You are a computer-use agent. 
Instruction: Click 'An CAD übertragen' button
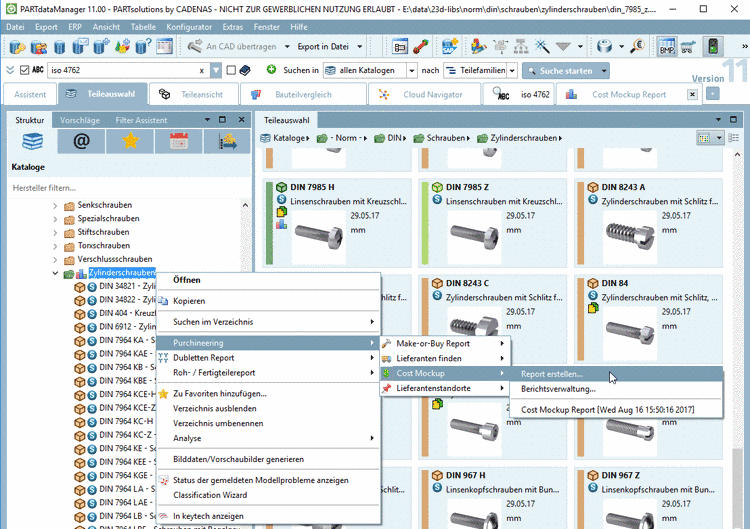click(234, 46)
